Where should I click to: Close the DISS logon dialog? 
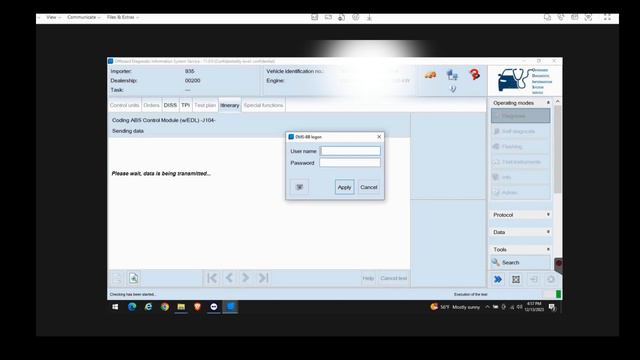pyautogui.click(x=379, y=137)
